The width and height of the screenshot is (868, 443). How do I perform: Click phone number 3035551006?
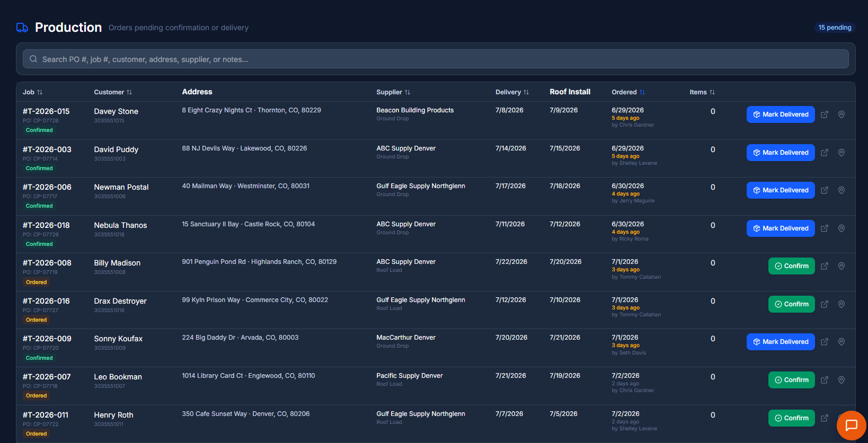[110, 197]
